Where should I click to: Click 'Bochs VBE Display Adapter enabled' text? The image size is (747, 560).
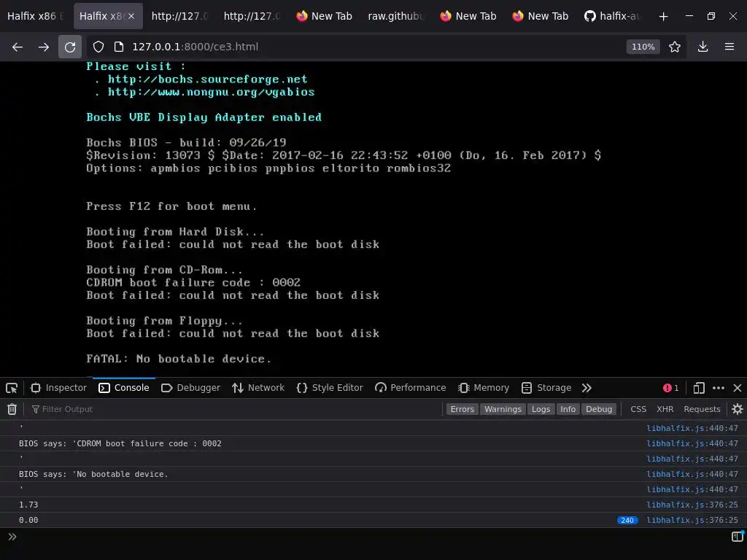pos(204,117)
